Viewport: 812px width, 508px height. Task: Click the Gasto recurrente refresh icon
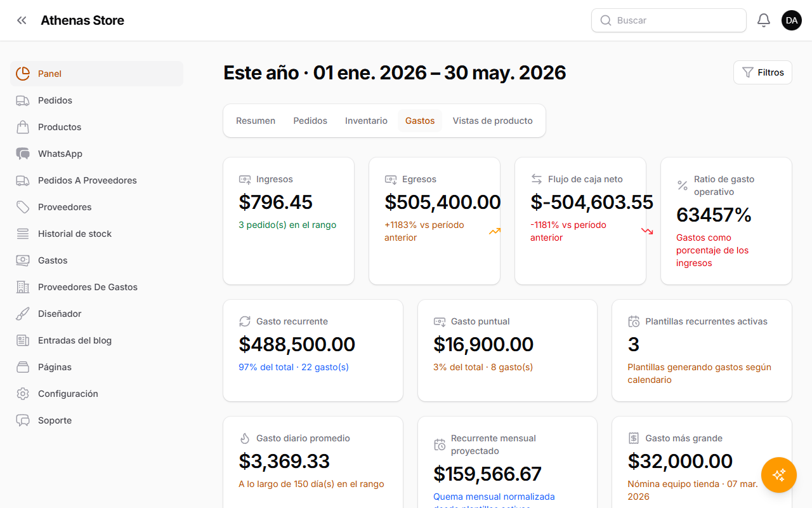pos(245,321)
